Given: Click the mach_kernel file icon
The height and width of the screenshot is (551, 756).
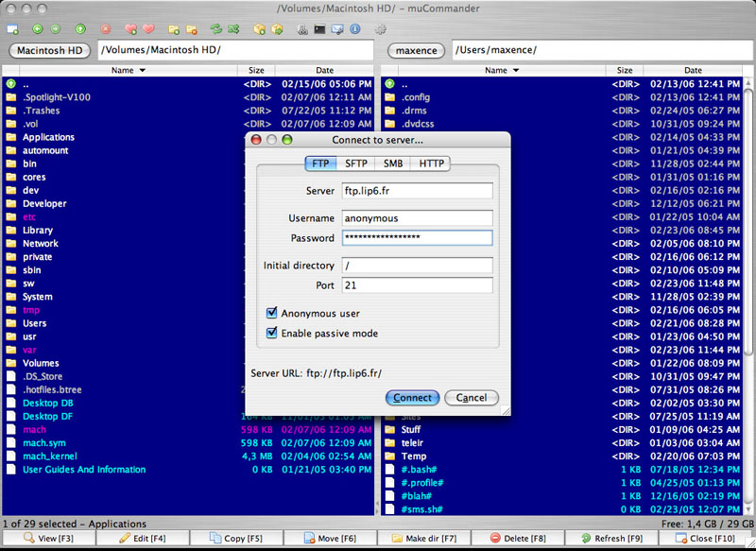Looking at the screenshot, I should tap(11, 456).
